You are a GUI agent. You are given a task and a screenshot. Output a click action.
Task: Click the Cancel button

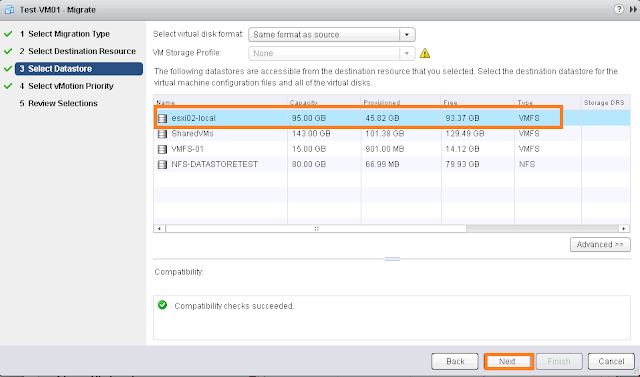click(x=611, y=361)
